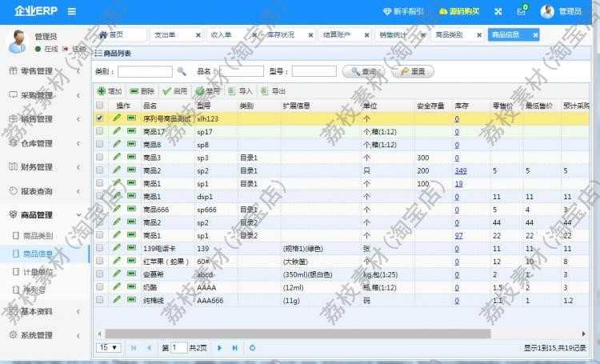Viewport: 600px width, 364px height.
Task: Check the 商品3 row checkbox
Action: (100, 158)
